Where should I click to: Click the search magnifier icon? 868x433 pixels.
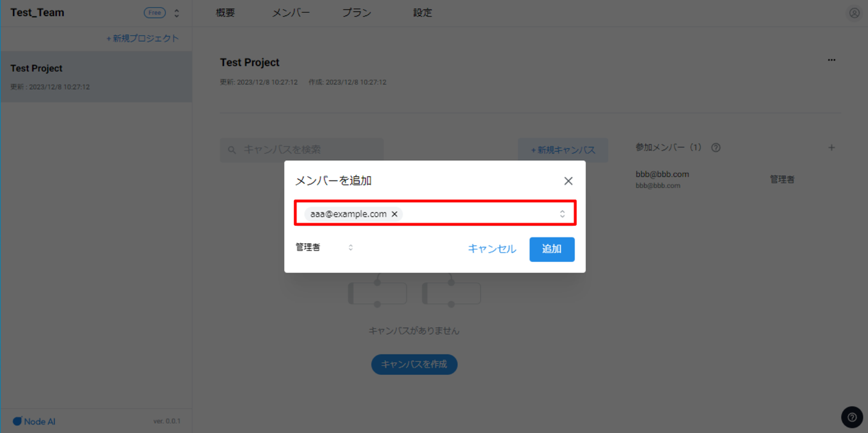[x=232, y=150]
